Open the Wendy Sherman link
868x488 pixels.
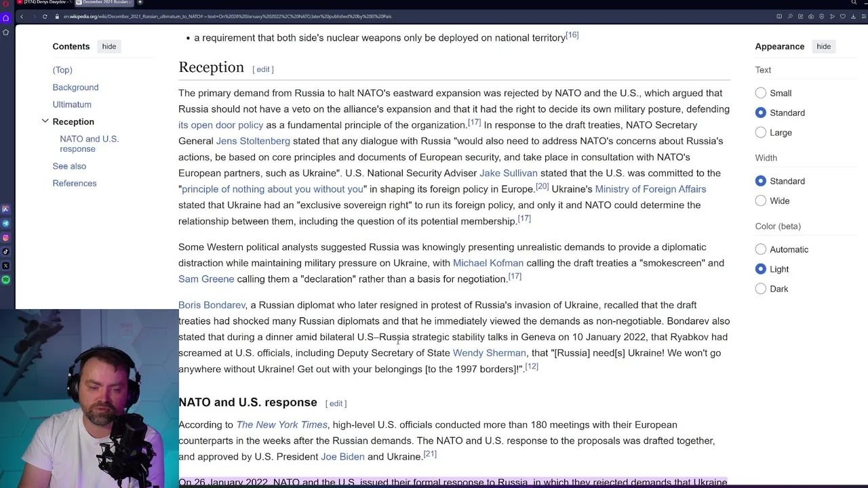pos(489,353)
